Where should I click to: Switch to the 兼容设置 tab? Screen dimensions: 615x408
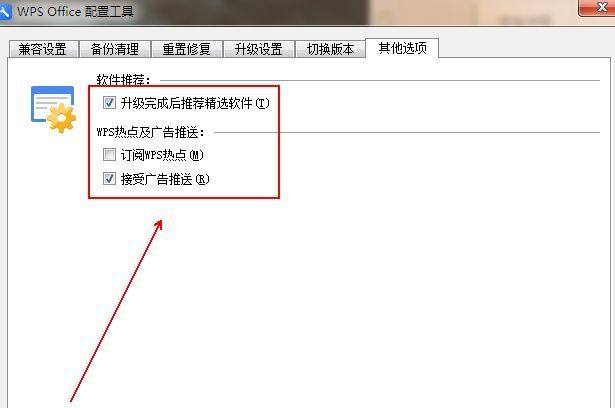click(43, 49)
